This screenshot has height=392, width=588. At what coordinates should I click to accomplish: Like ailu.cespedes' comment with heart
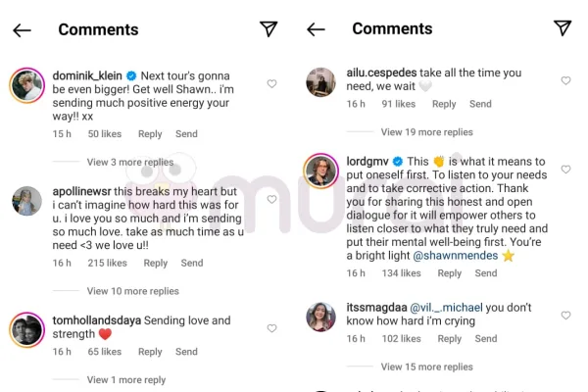click(565, 80)
